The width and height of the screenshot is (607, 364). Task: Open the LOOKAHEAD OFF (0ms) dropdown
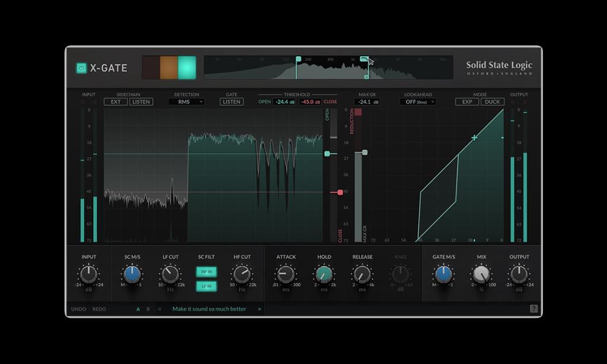click(x=418, y=102)
